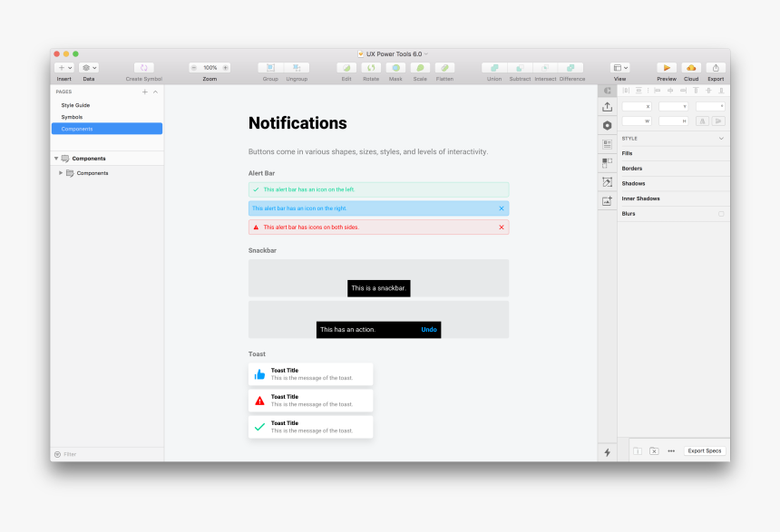780x532 pixels.
Task: Enable the Blurs checkbox
Action: [721, 214]
